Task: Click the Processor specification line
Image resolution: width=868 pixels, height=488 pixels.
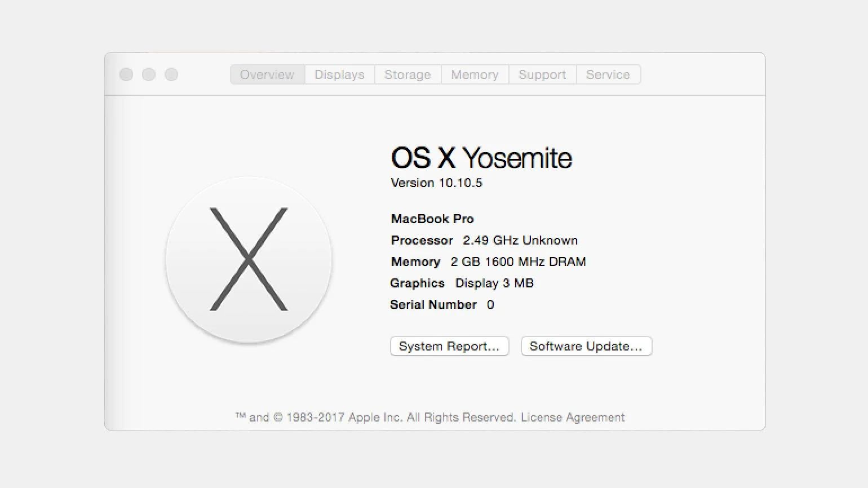Action: pos(484,240)
